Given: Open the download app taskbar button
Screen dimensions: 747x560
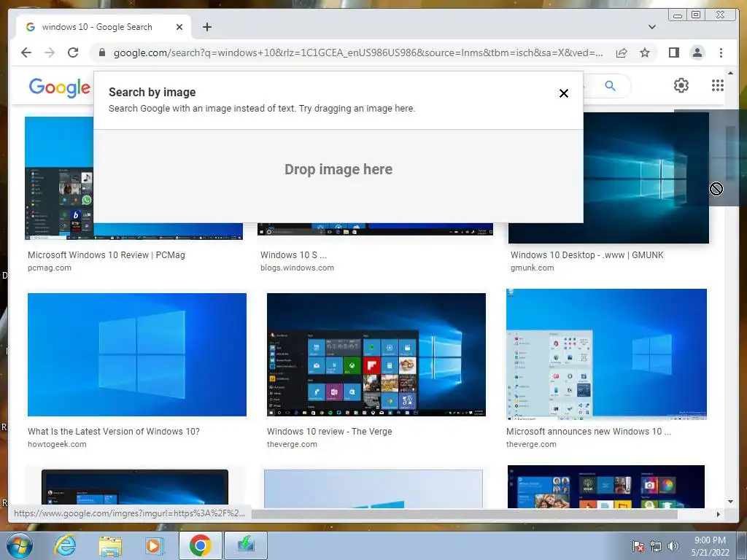Looking at the screenshot, I should [x=246, y=545].
